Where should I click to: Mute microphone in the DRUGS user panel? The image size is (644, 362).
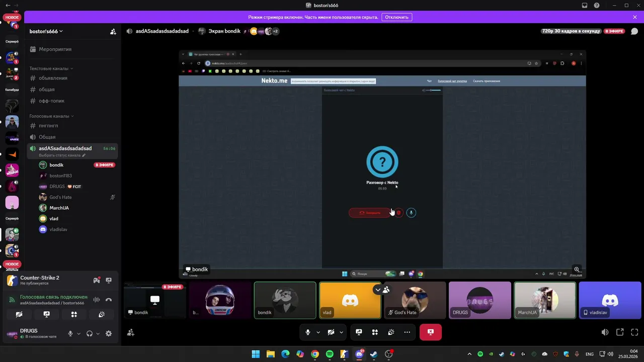click(70, 333)
